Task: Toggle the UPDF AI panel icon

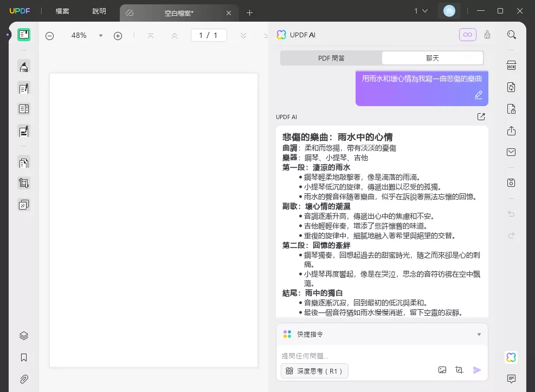Action: (x=511, y=357)
